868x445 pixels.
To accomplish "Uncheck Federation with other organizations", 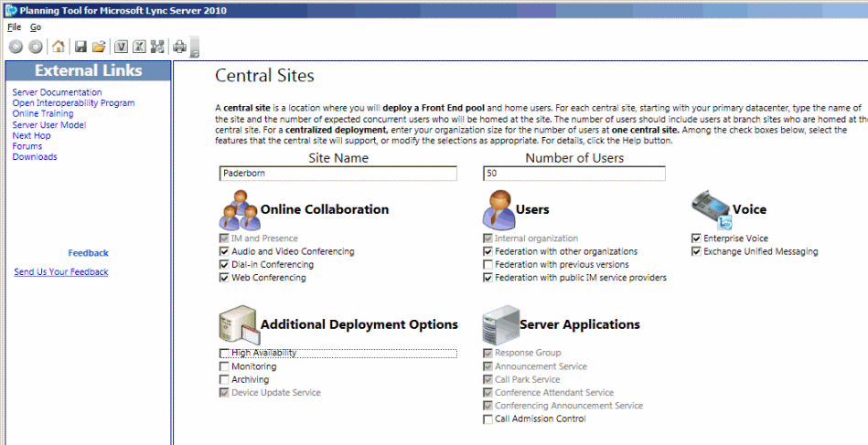I will [488, 251].
